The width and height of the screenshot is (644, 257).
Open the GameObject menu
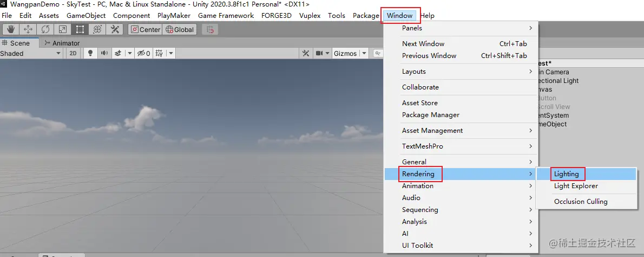point(86,16)
